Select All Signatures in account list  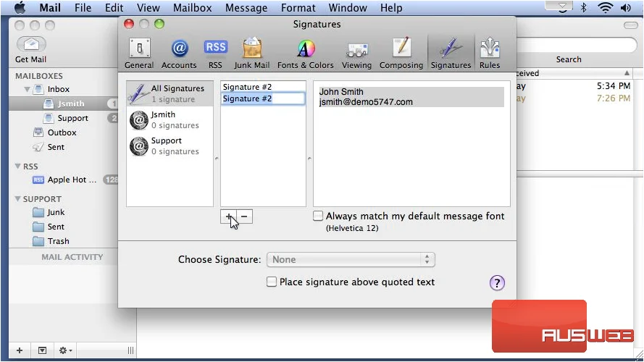tap(170, 93)
